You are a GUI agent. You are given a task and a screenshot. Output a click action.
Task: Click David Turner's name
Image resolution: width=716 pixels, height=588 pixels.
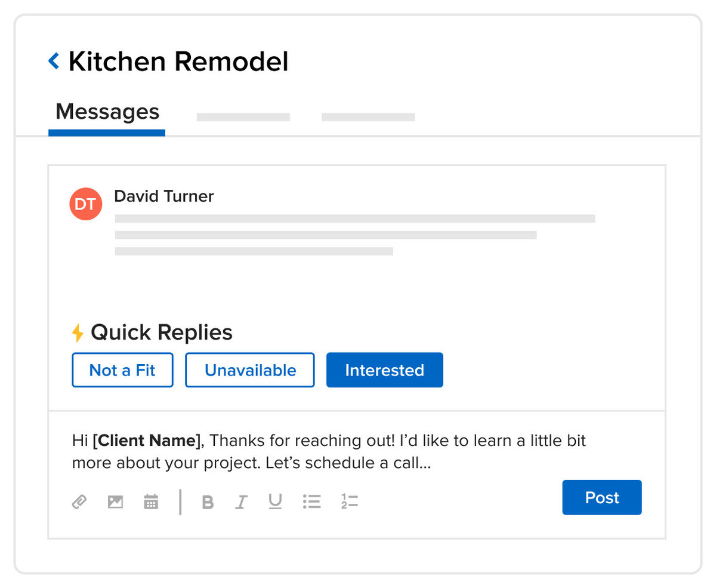point(163,196)
